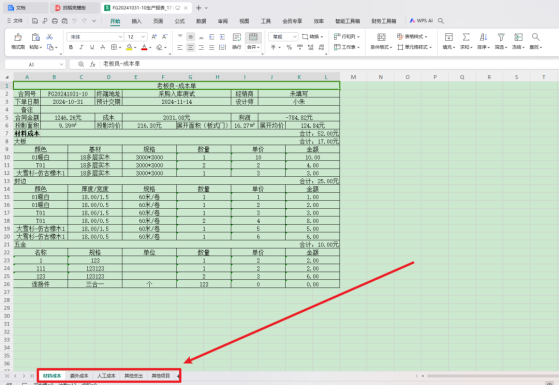The image size is (560, 386).
Task: Click the Clear eraser icon
Action: pos(159,47)
